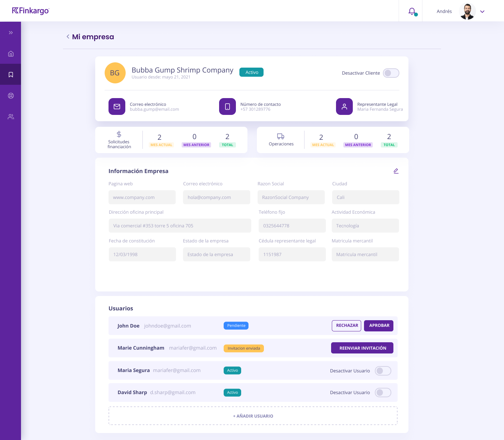Select the Razon Social field
Viewport: 504px width, 440px height.
point(291,197)
